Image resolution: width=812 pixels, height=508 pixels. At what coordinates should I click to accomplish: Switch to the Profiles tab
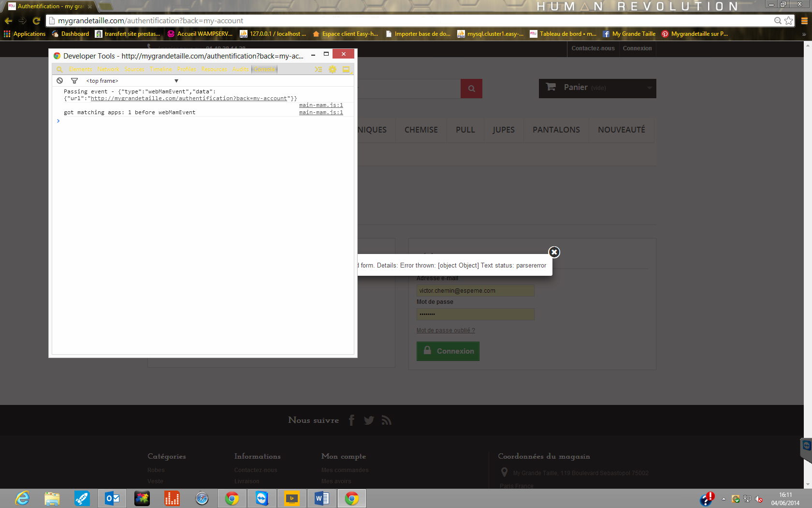click(187, 70)
